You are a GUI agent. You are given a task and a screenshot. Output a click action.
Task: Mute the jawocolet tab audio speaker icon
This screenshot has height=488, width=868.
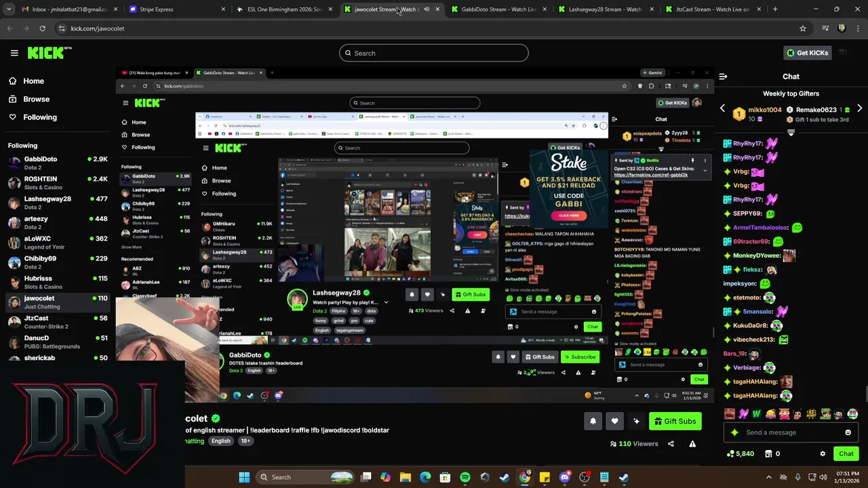coord(427,9)
